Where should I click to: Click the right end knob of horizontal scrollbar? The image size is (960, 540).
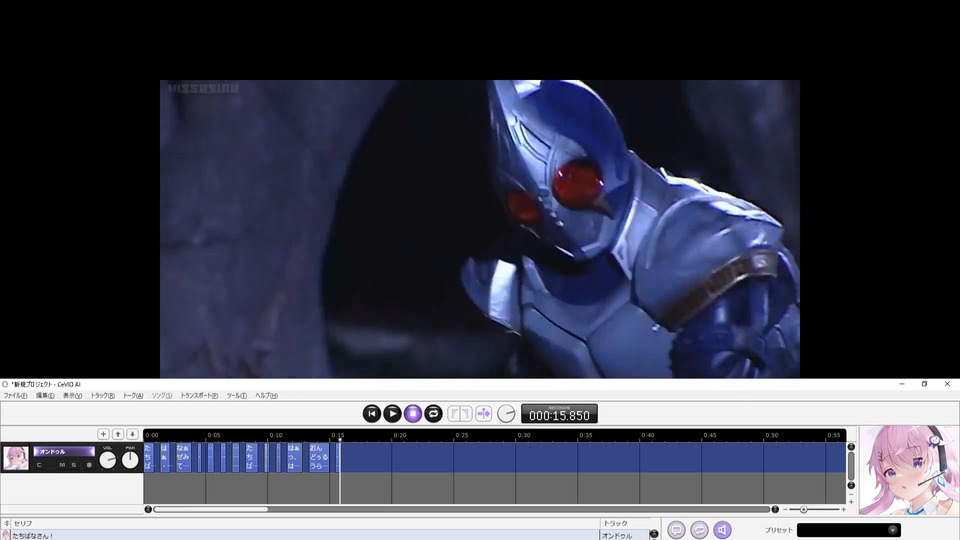click(x=775, y=509)
